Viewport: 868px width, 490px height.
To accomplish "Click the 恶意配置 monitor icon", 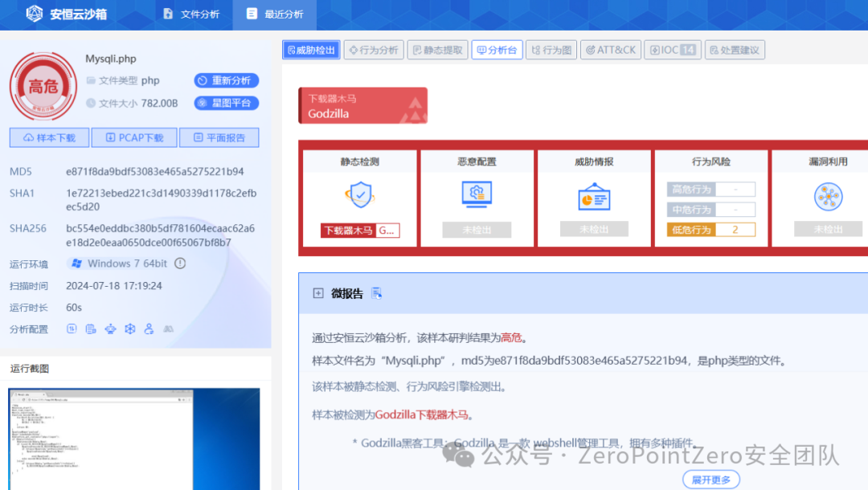I will [x=477, y=194].
